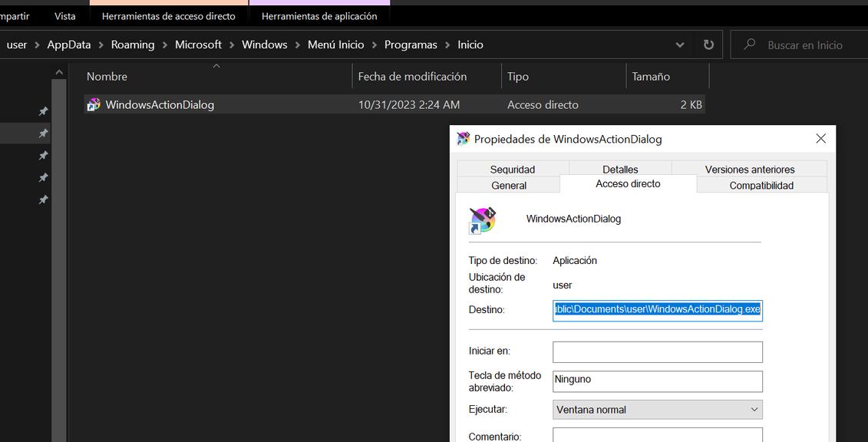Click the user breadcrumb segment

[17, 45]
